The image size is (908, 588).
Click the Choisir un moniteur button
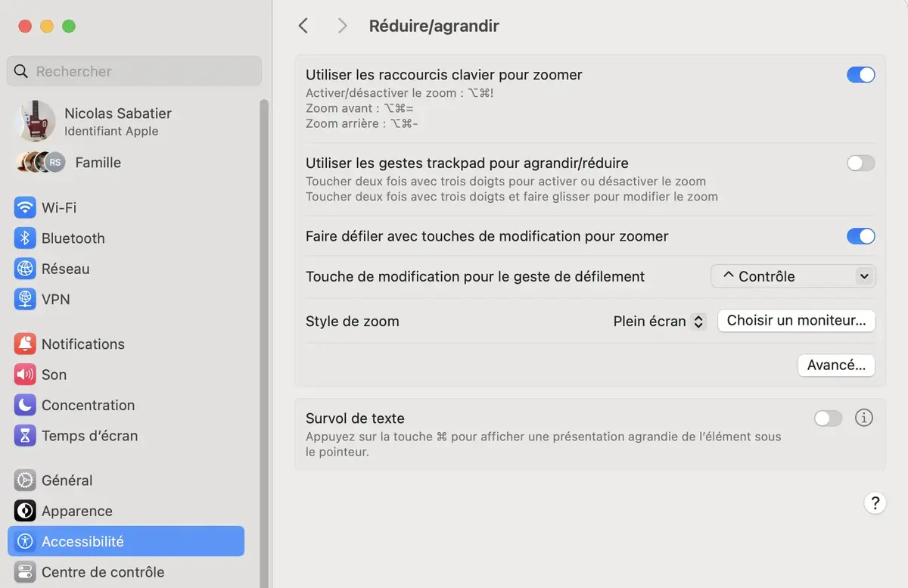[x=796, y=321]
